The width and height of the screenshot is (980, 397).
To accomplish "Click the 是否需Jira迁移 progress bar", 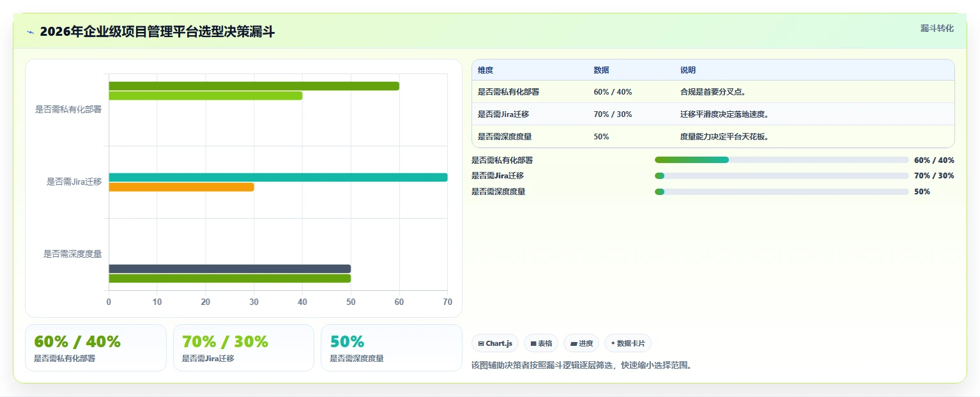I will point(781,176).
